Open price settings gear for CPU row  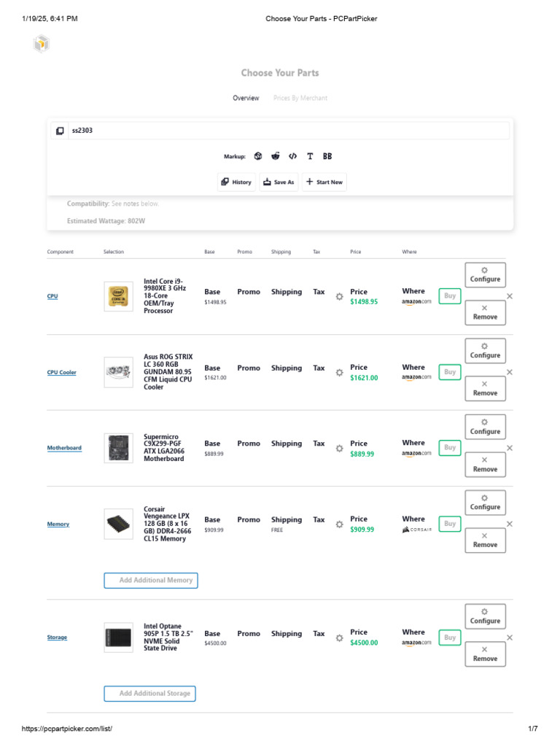point(339,296)
